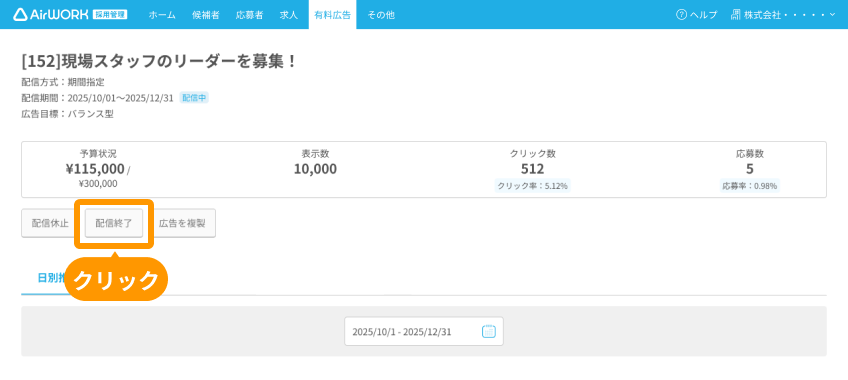This screenshot has height=380, width=848.
Task: Open the その他 menu
Action: point(381,15)
